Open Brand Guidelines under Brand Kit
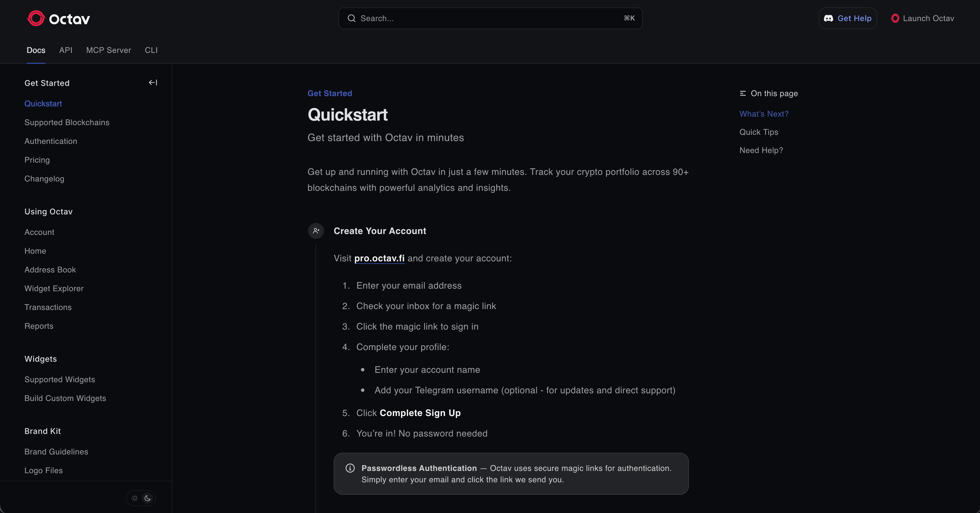 (x=56, y=452)
